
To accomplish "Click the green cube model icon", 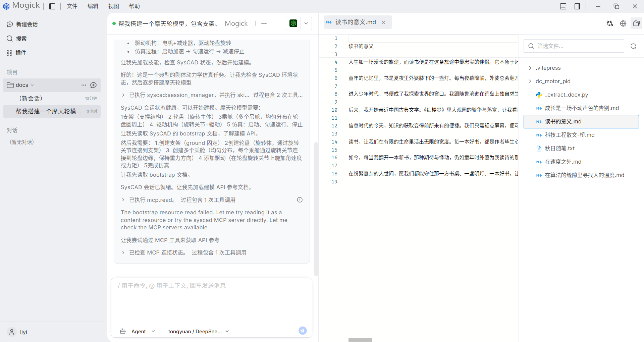I will coord(293,23).
